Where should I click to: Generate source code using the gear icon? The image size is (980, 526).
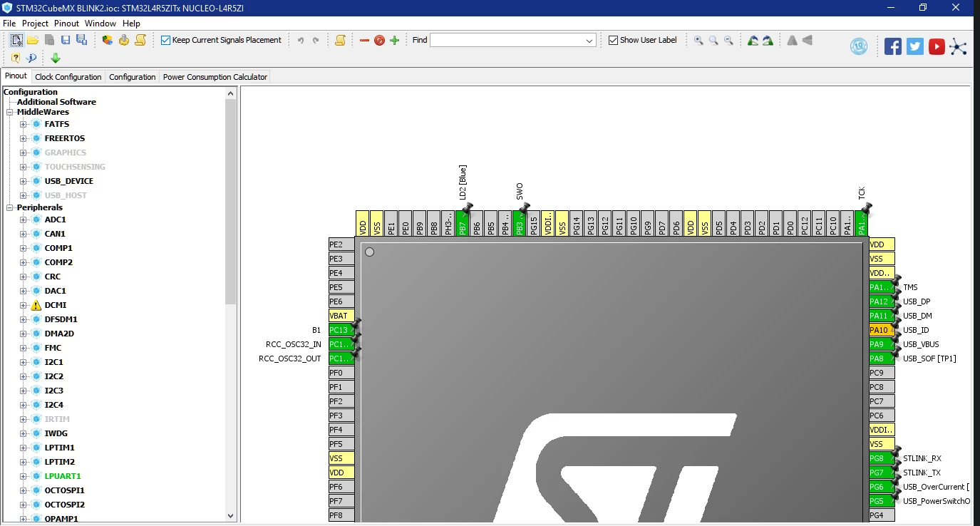tap(124, 40)
